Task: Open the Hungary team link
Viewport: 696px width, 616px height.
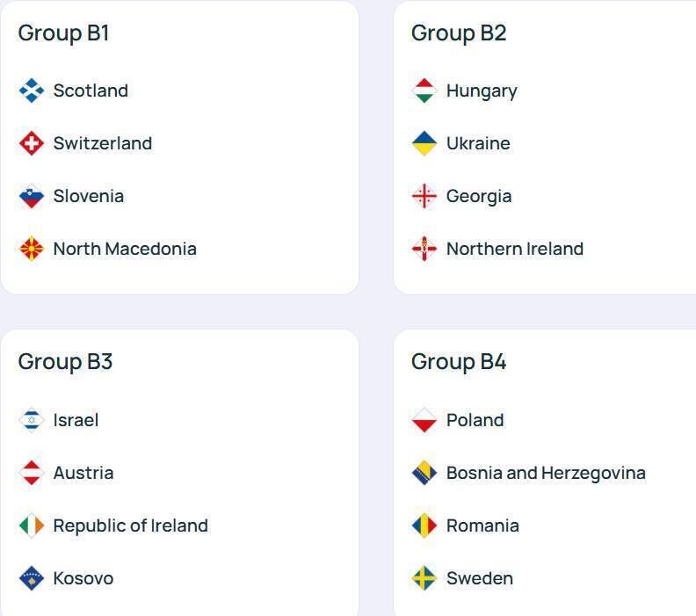Action: click(481, 91)
